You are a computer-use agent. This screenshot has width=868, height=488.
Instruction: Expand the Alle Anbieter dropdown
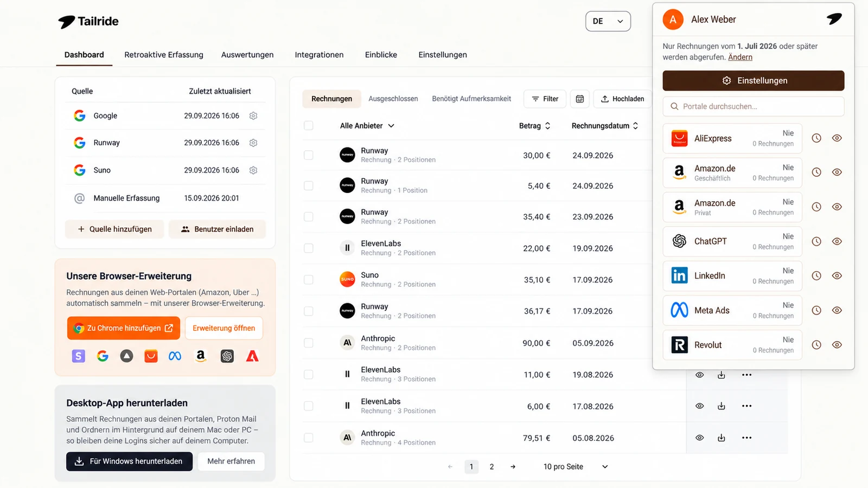[x=367, y=126]
